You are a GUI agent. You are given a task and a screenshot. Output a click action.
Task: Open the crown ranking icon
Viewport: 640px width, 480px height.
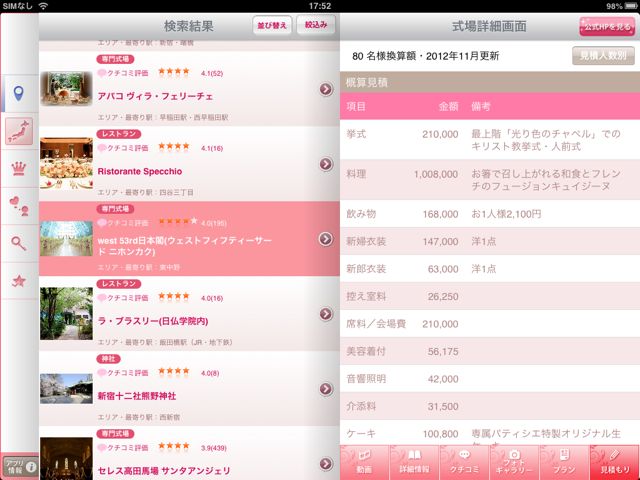[19, 168]
